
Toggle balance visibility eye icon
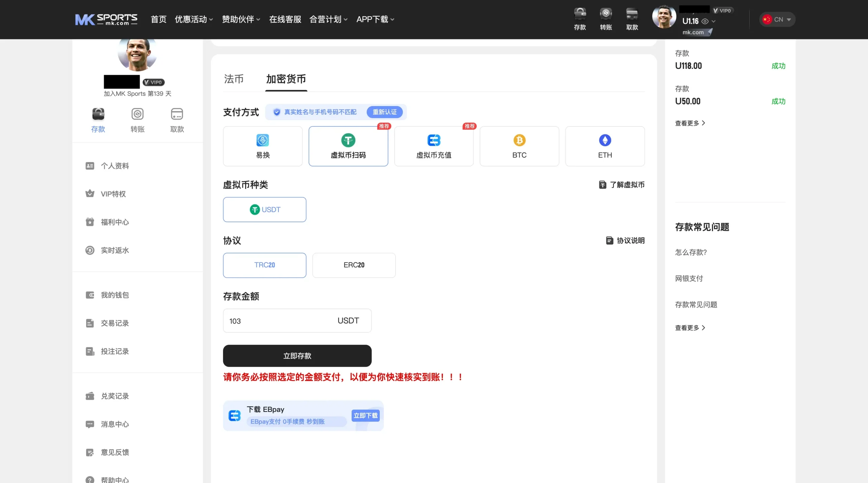tap(705, 21)
